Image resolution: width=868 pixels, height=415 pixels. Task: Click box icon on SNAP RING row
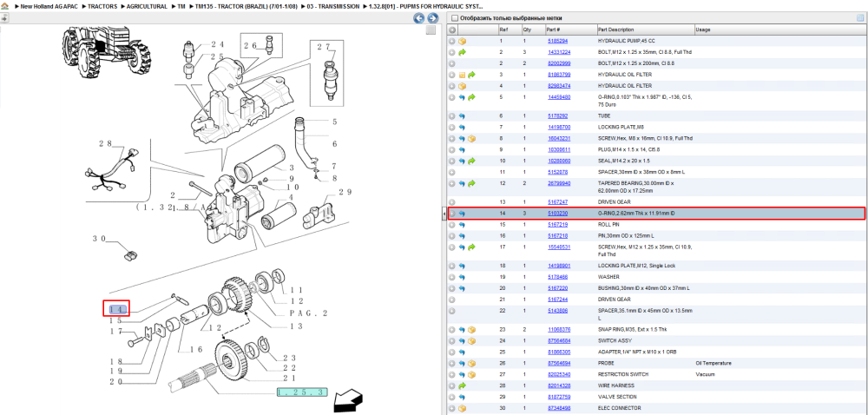click(x=471, y=330)
